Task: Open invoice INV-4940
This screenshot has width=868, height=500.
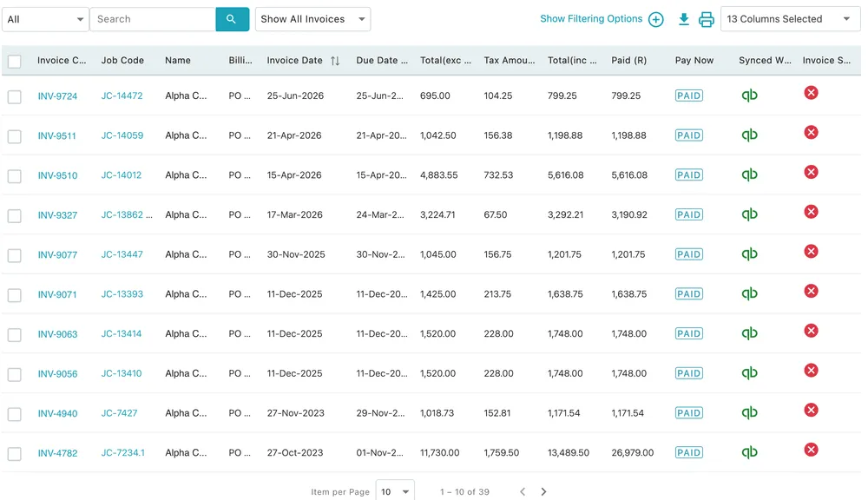Action: click(57, 413)
